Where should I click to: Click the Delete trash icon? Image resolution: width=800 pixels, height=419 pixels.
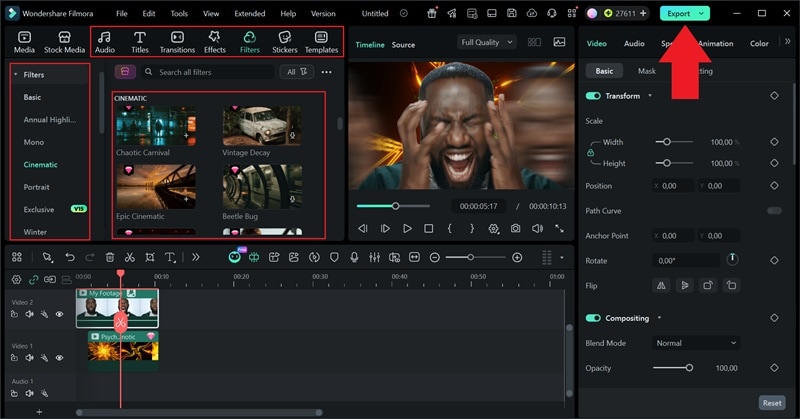[x=110, y=257]
